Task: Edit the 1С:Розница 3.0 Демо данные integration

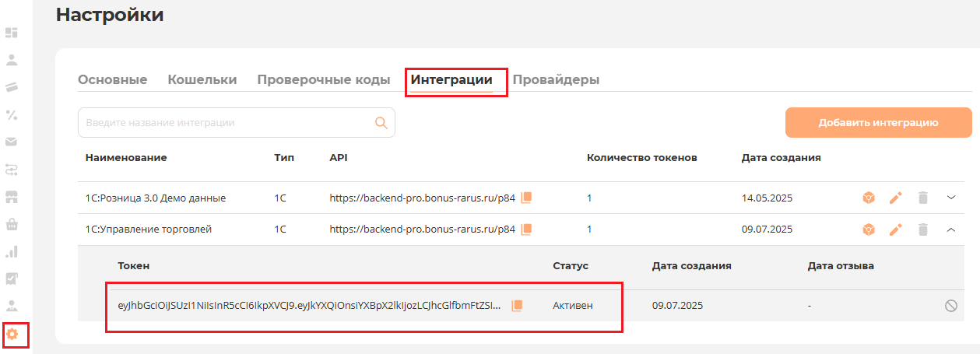Action: pyautogui.click(x=895, y=198)
